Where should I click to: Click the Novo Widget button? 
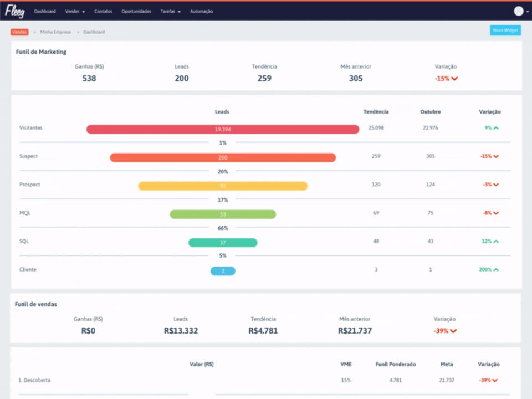point(505,30)
